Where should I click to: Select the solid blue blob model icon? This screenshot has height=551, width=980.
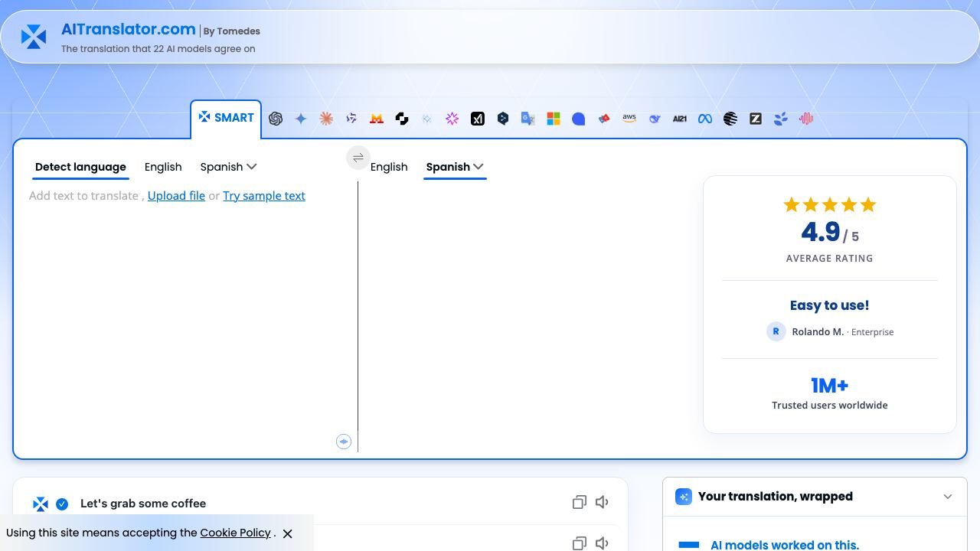tap(579, 119)
